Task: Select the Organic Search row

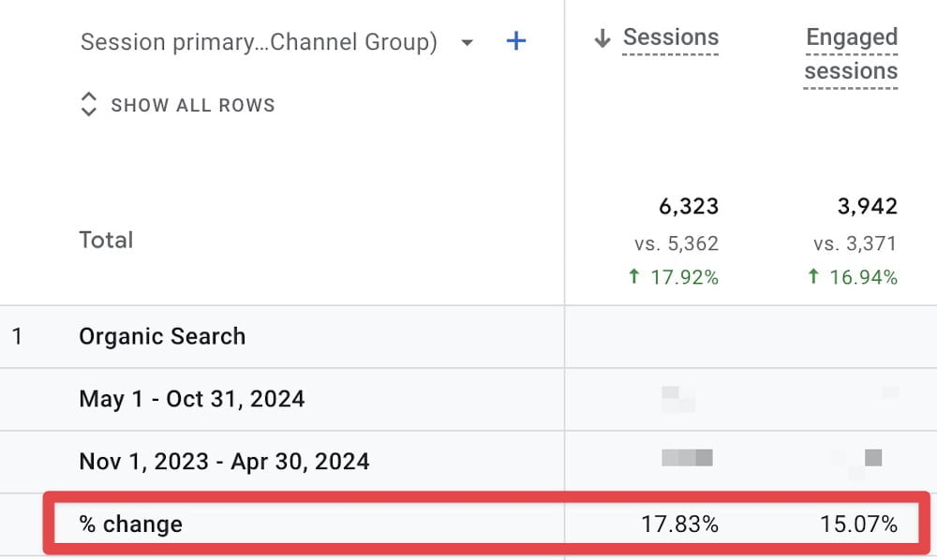Action: (x=162, y=337)
